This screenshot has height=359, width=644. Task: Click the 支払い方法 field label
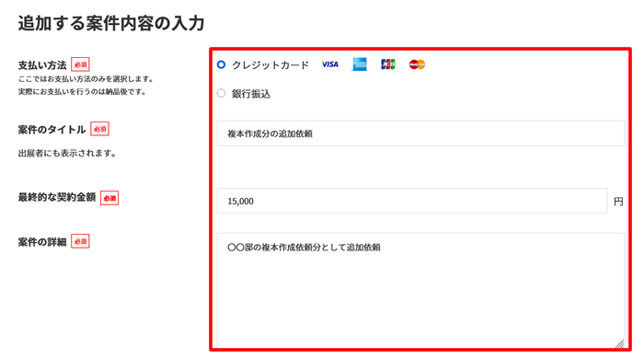point(42,65)
